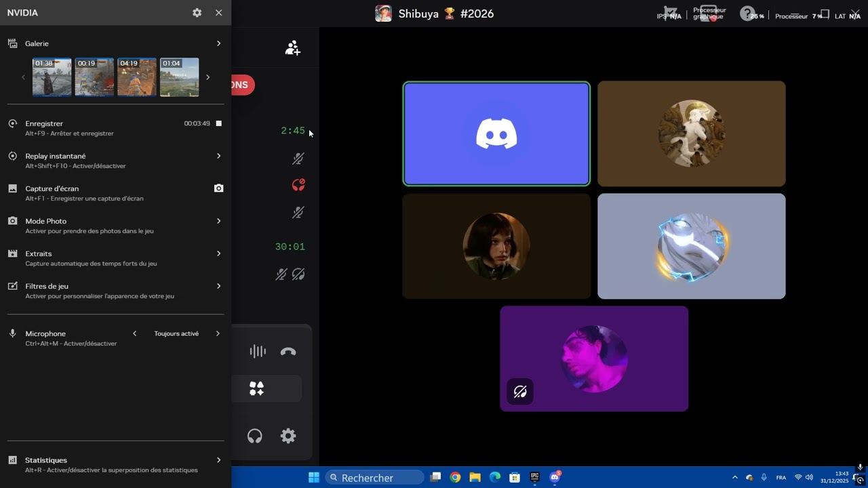868x488 pixels.
Task: Open Microsoft Edge from the taskbar
Action: [x=495, y=477]
